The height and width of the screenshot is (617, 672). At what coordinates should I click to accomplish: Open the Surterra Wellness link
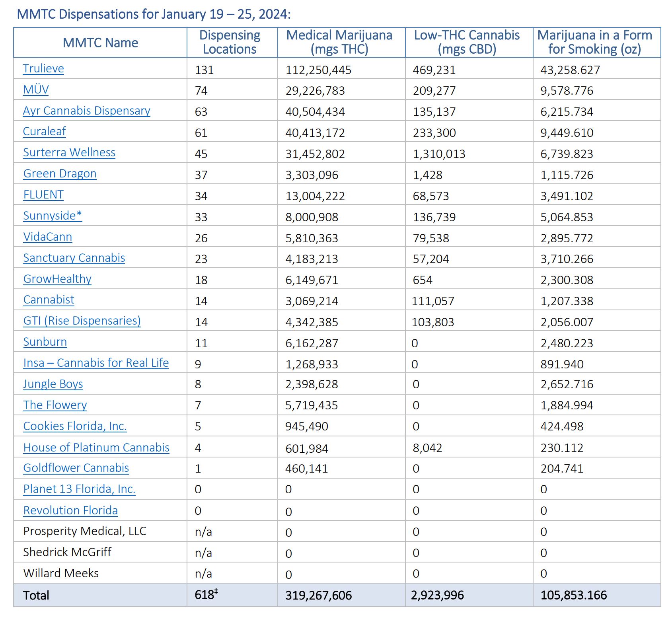69,152
